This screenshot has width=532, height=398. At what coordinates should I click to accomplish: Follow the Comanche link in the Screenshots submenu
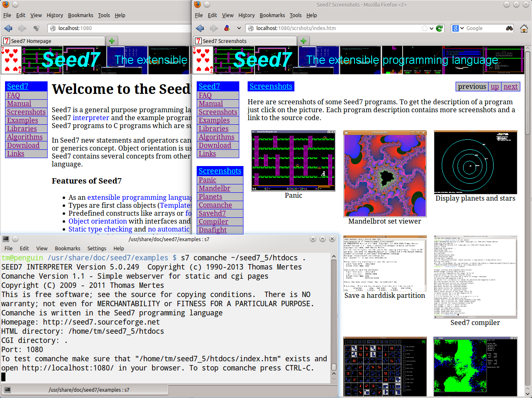(x=215, y=205)
